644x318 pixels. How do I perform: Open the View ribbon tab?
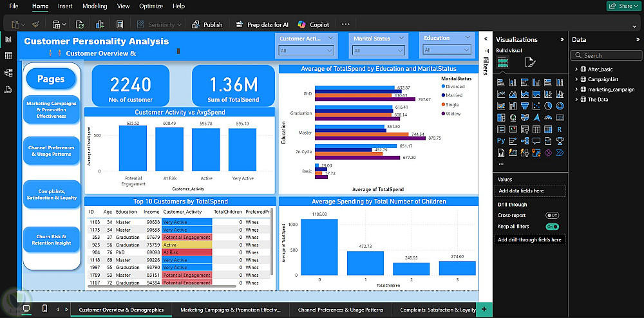(x=123, y=6)
